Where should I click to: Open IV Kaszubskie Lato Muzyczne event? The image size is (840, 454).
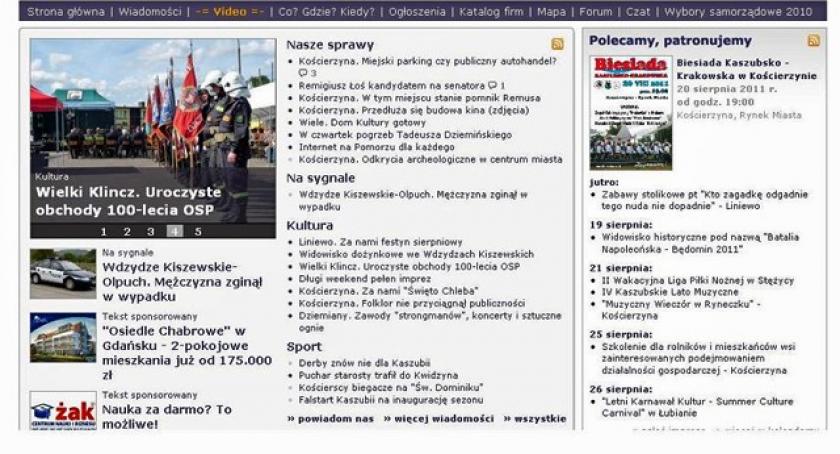(670, 292)
